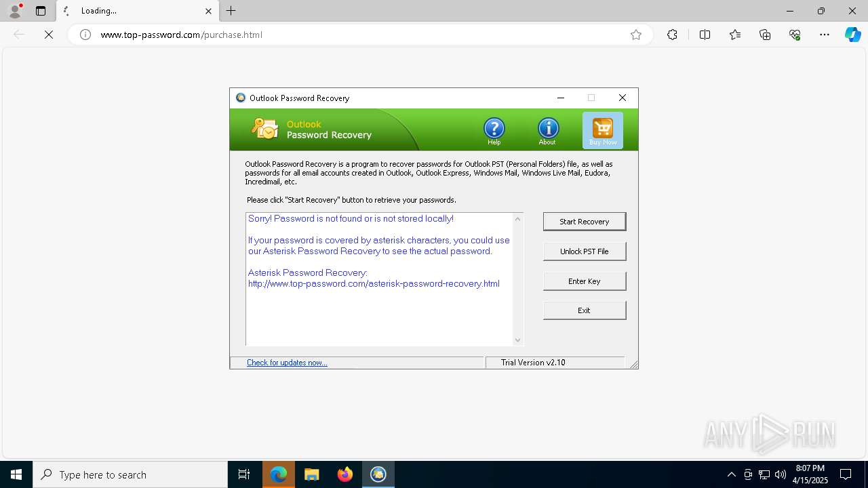This screenshot has height=488, width=868.
Task: Open the Favorites list icon
Action: (735, 35)
